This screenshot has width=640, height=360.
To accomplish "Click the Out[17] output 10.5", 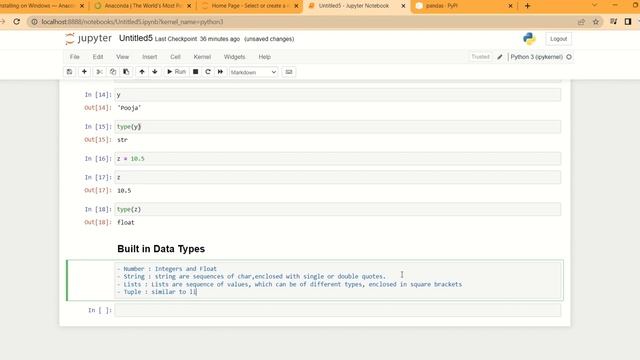I will tap(124, 191).
